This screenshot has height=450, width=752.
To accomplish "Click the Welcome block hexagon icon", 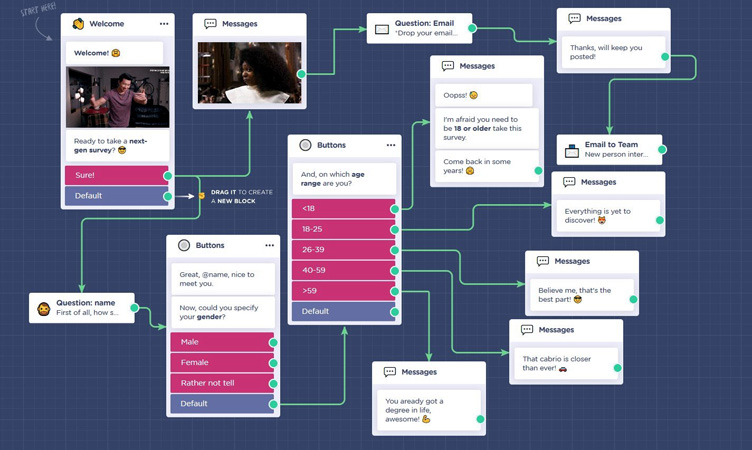I will 78,24.
